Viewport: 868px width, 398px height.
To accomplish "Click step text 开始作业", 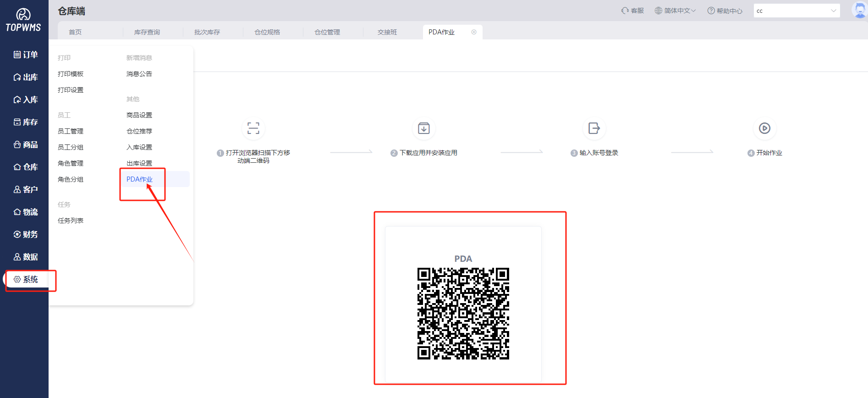I will click(769, 153).
